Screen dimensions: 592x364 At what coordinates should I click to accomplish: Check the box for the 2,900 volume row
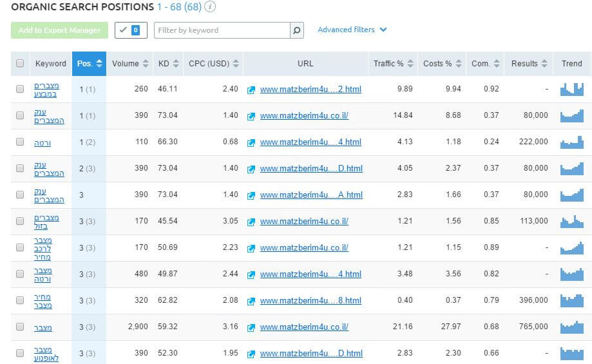click(20, 327)
